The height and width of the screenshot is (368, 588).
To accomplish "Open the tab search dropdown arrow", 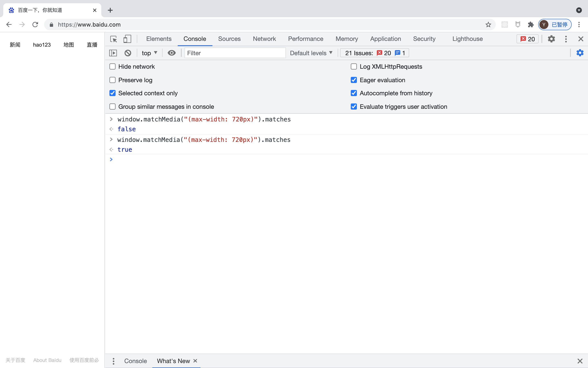I will tap(579, 10).
